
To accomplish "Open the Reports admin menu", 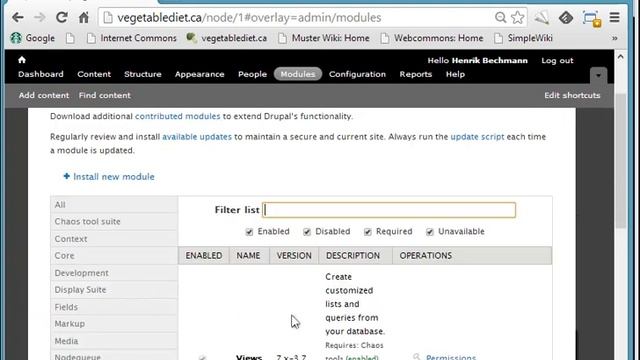I will 416,74.
